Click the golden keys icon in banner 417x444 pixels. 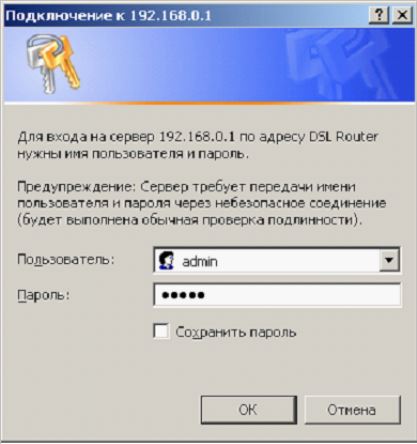point(53,63)
